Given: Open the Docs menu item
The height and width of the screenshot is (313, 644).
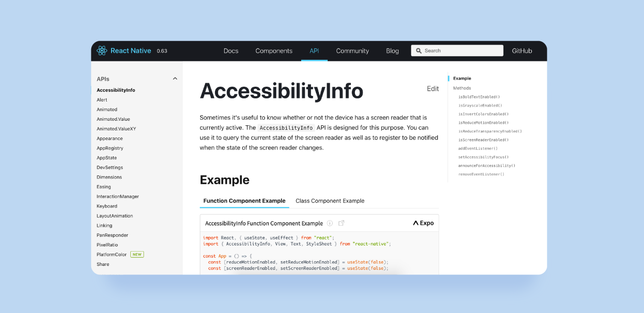Looking at the screenshot, I should pyautogui.click(x=231, y=51).
